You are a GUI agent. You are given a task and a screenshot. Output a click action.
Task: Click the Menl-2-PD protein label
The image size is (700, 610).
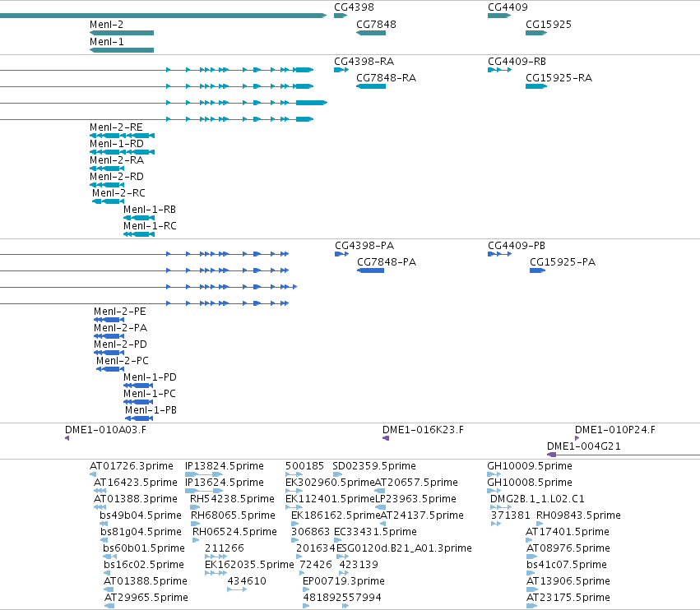coord(120,345)
